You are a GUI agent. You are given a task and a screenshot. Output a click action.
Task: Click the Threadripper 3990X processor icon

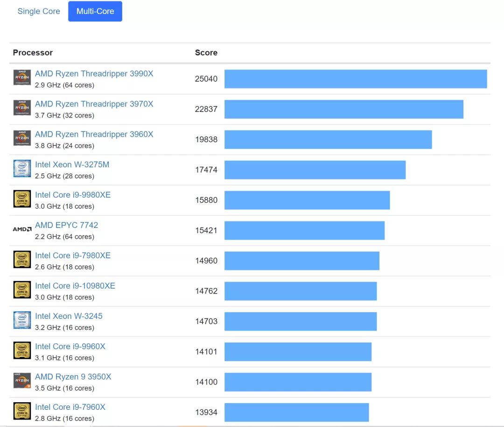tap(22, 78)
